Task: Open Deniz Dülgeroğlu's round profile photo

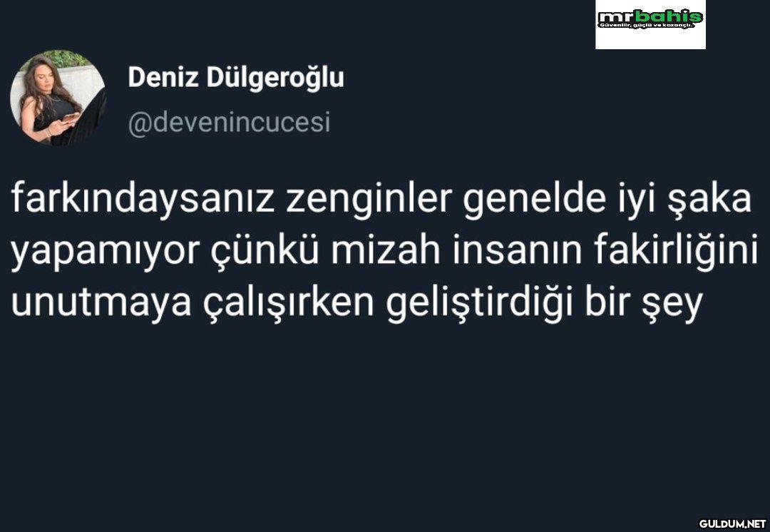Action: pos(58,97)
